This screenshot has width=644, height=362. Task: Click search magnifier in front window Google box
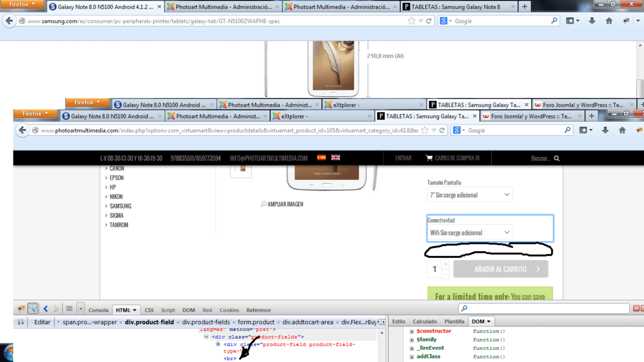[x=567, y=130]
